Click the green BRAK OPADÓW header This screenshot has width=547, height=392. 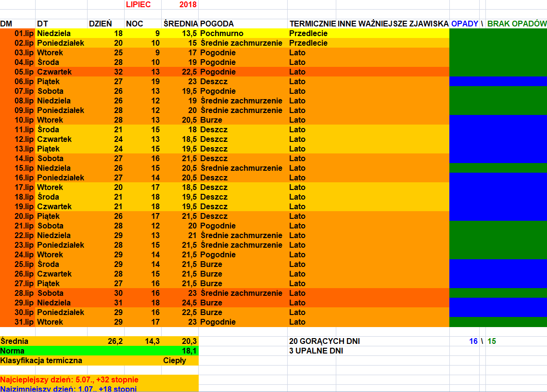pyautogui.click(x=517, y=24)
